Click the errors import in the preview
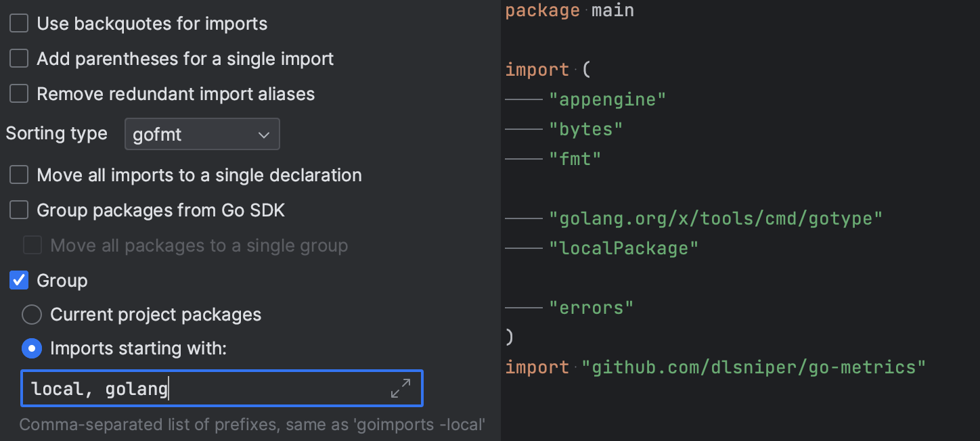 [x=592, y=307]
